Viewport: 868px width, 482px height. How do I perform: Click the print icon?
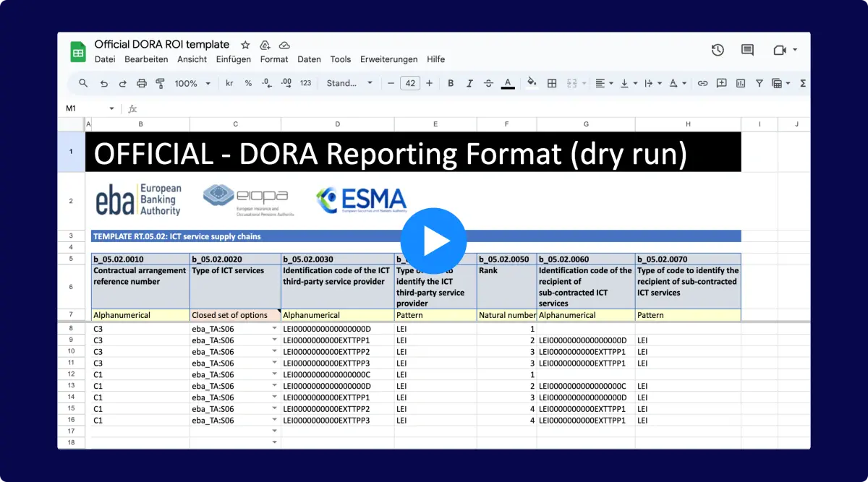(x=142, y=83)
